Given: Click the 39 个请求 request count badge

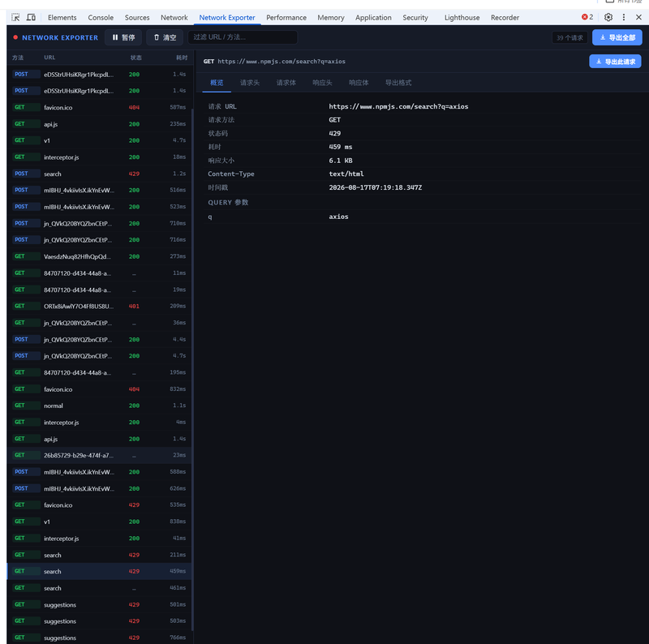Looking at the screenshot, I should 569,37.
